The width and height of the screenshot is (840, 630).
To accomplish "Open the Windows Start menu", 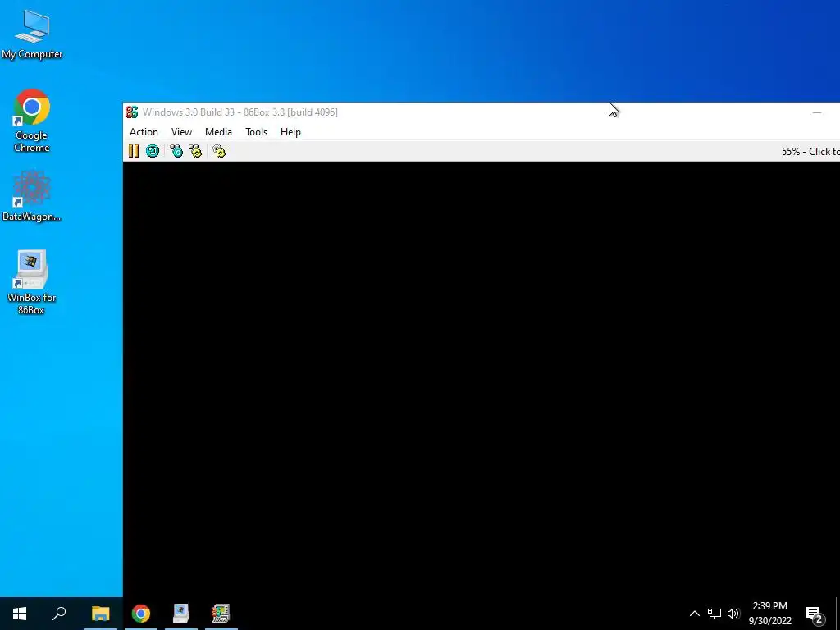I will (20, 614).
